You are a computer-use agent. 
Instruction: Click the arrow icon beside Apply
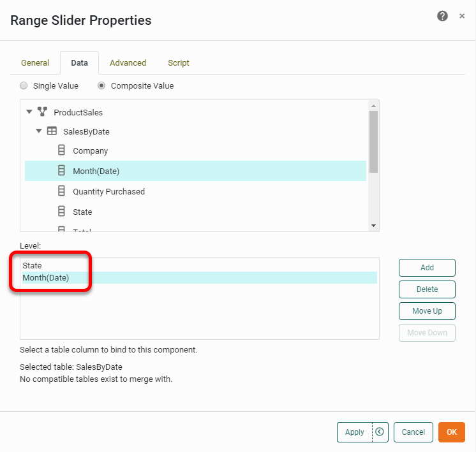pyautogui.click(x=380, y=432)
